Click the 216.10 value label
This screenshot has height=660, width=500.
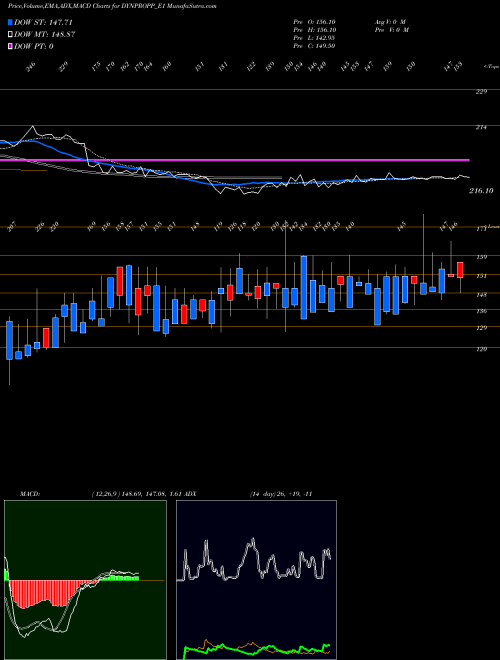481,191
